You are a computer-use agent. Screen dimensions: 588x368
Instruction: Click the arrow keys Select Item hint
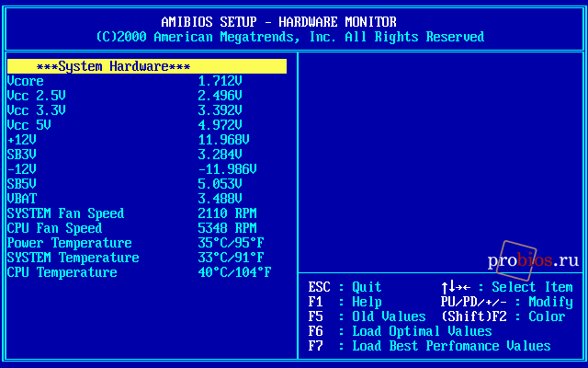(507, 287)
